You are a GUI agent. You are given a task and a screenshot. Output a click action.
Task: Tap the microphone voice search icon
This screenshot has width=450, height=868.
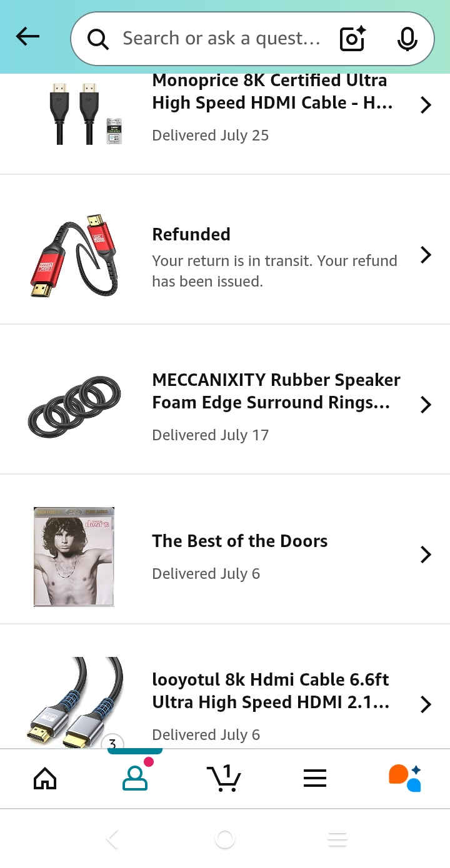click(x=407, y=39)
